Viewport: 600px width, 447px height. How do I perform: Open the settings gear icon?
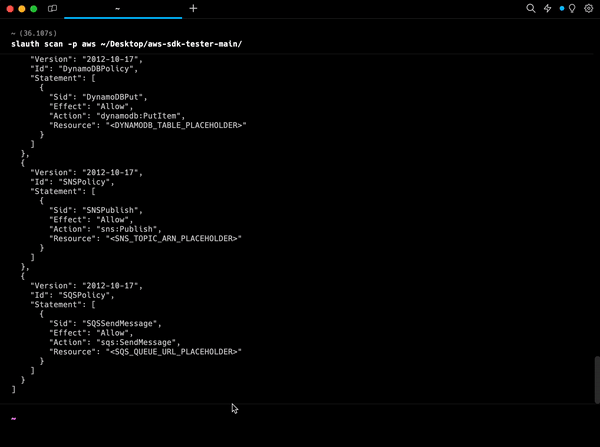point(588,8)
